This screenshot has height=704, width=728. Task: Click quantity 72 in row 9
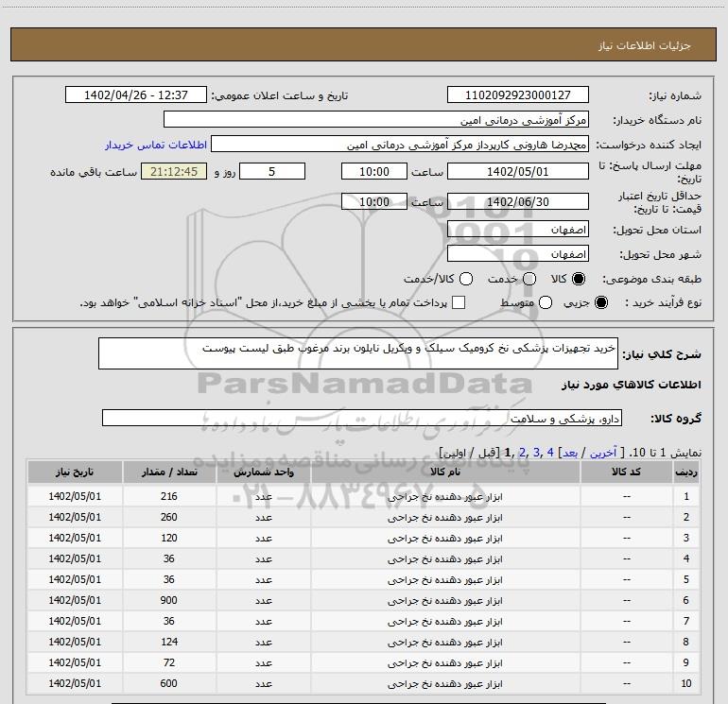tap(169, 662)
